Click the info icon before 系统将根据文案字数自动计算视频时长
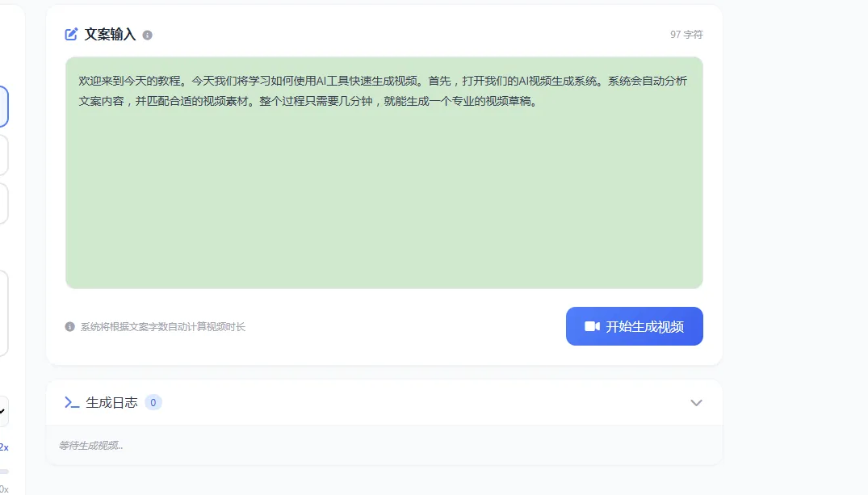The width and height of the screenshot is (868, 495). (69, 327)
